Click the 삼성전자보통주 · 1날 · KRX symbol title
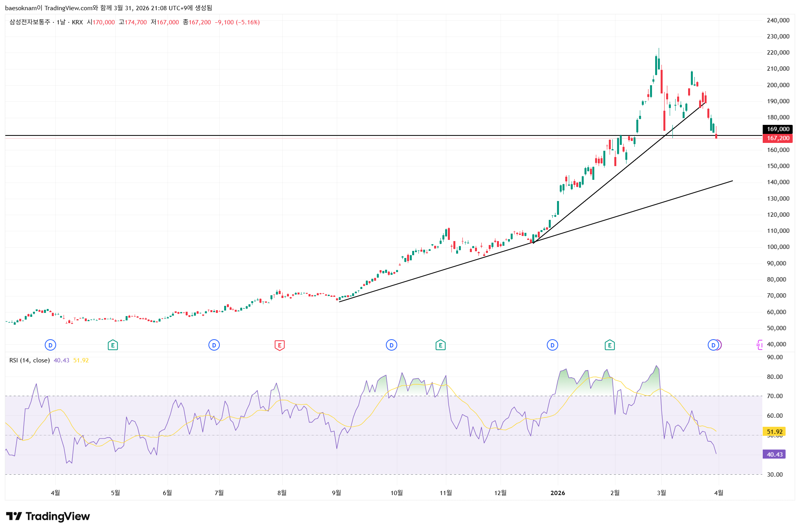The height and width of the screenshot is (532, 800). click(x=46, y=22)
